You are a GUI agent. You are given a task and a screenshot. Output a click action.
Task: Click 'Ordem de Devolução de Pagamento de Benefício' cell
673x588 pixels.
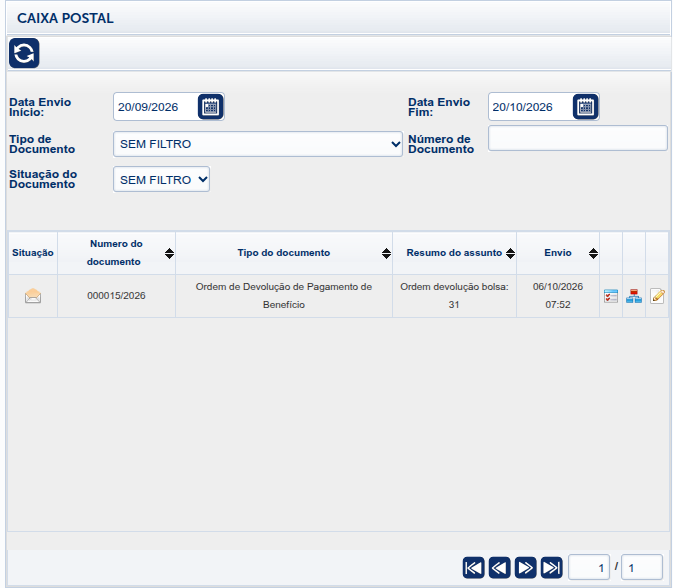pos(284,296)
